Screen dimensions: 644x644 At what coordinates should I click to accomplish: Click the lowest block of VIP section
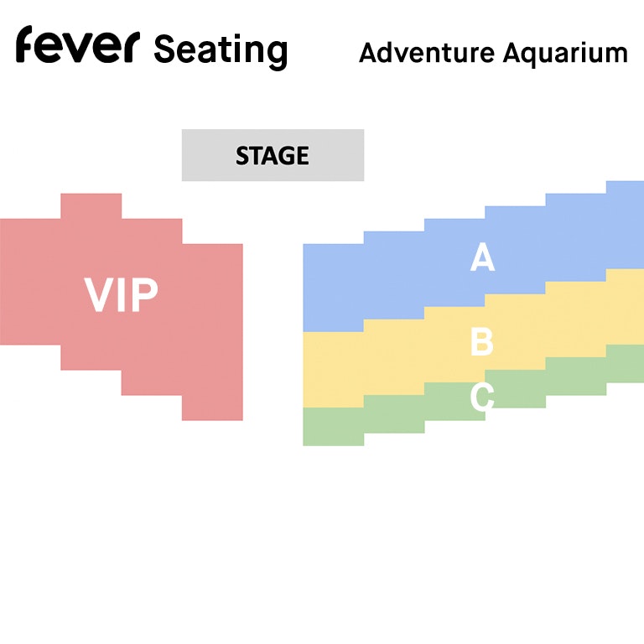click(x=212, y=408)
